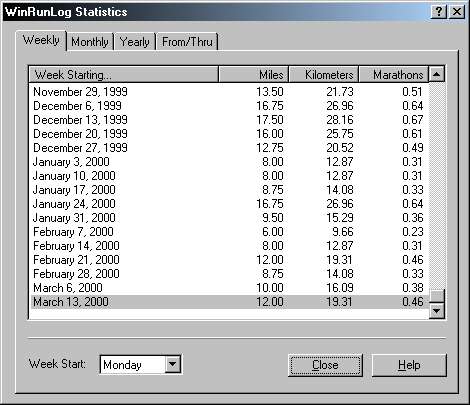
Task: Click the 9.50 miles value
Action: click(x=273, y=218)
